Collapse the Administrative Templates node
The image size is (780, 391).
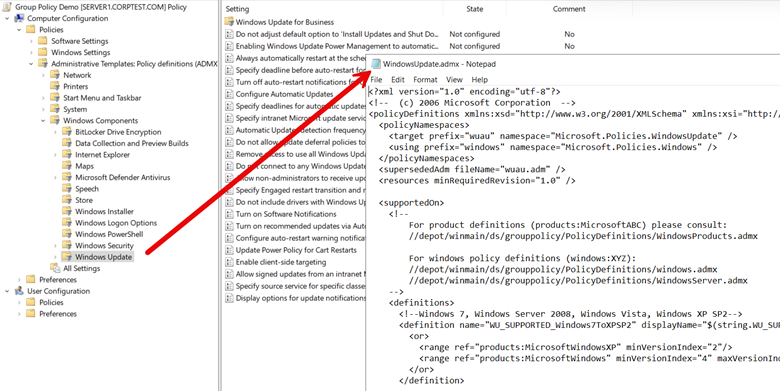[x=31, y=64]
